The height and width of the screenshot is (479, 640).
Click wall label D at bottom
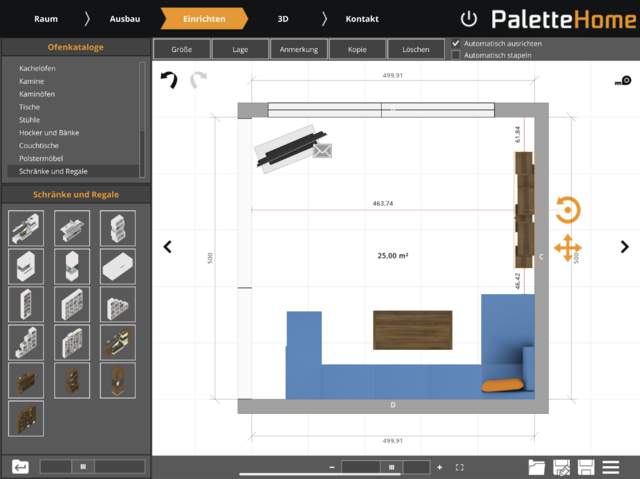pos(393,405)
